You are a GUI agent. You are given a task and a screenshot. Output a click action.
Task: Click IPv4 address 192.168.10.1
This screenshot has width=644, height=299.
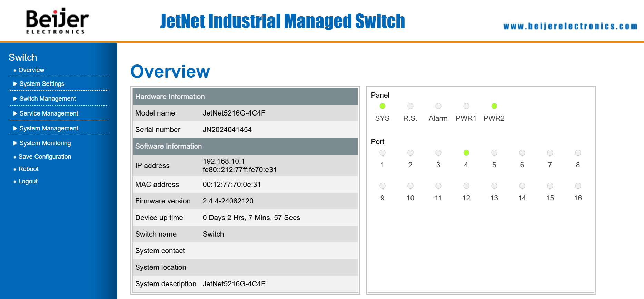click(224, 161)
